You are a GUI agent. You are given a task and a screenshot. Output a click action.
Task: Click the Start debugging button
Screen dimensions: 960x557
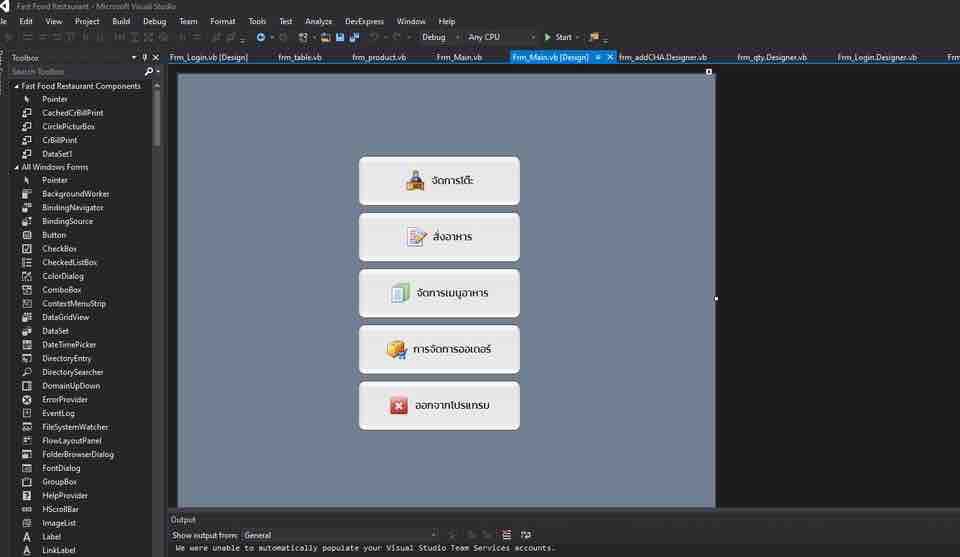click(558, 37)
